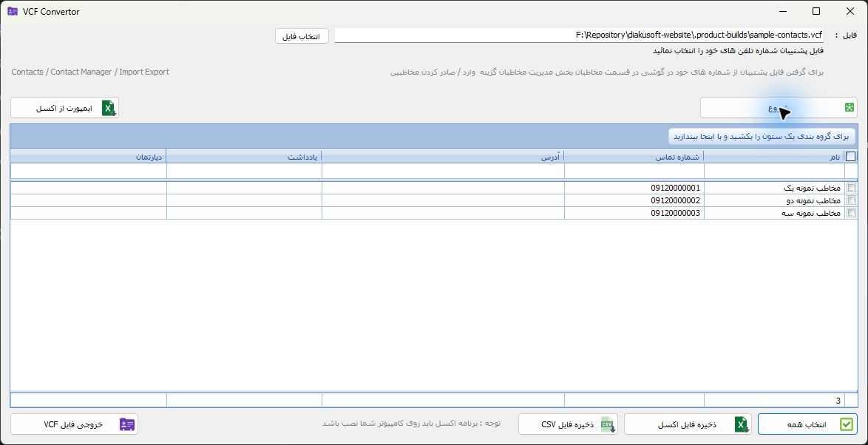
Task: Click the filter cell under یادداشت column
Action: point(244,171)
